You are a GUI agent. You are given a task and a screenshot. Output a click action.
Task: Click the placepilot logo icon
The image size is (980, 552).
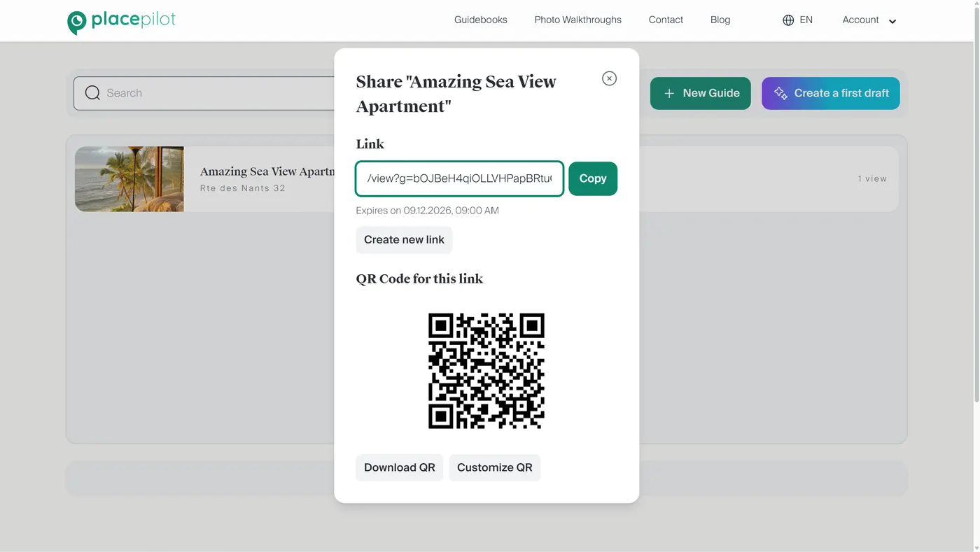(76, 22)
